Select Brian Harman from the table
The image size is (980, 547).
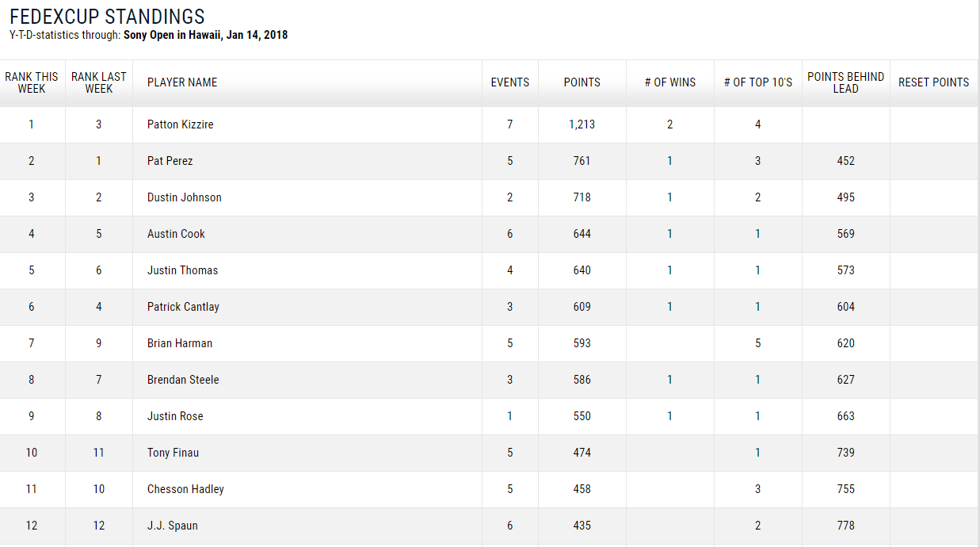tap(179, 343)
